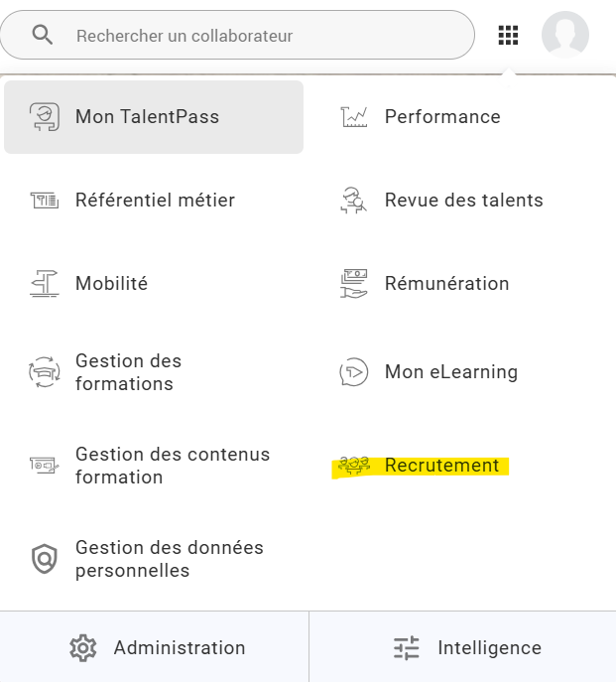This screenshot has width=616, height=682.
Task: Open the Rémunération menu entry
Action: 446,284
